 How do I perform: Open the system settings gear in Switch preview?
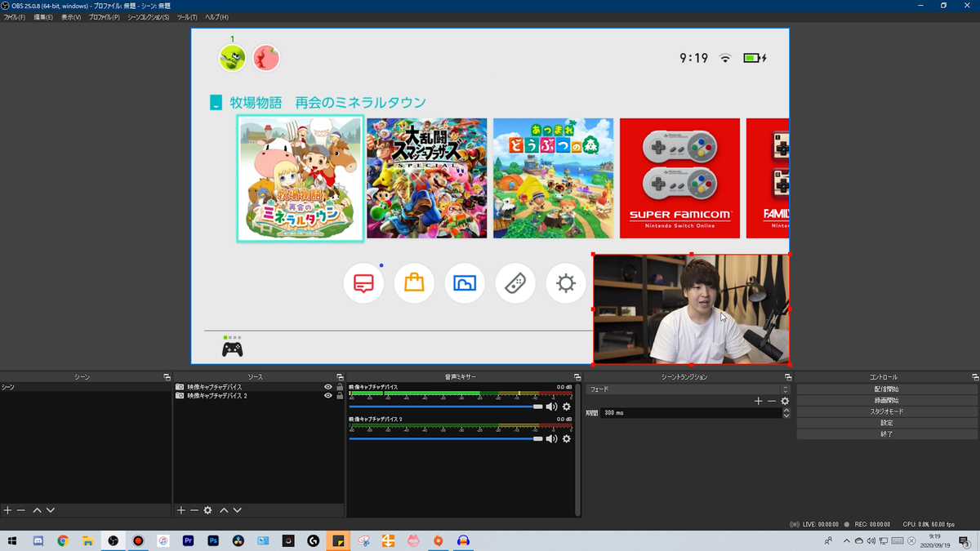click(566, 284)
